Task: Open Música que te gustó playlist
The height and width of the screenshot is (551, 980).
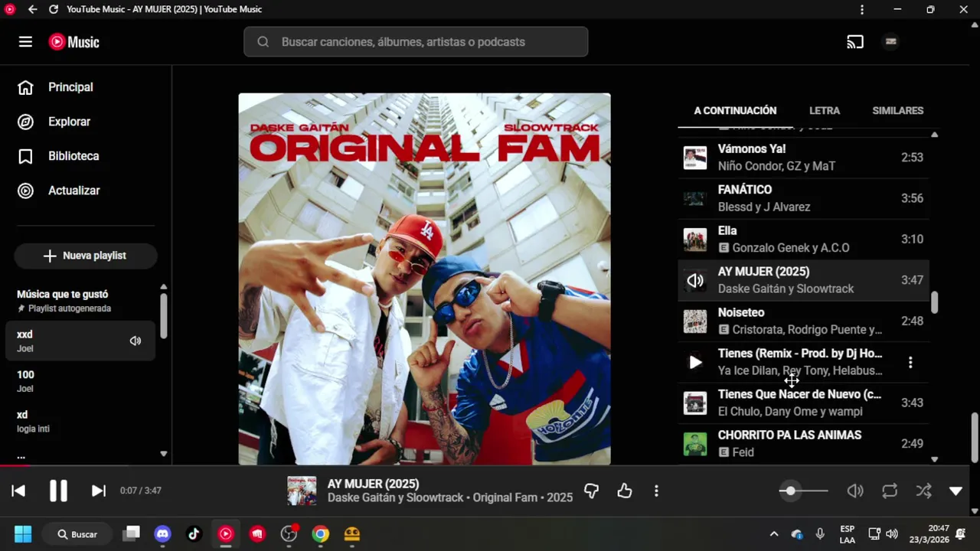Action: click(80, 301)
